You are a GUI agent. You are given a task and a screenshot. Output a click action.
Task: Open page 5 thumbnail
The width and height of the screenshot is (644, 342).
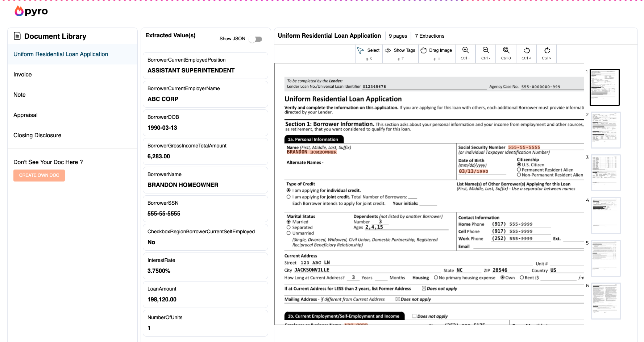tap(606, 258)
